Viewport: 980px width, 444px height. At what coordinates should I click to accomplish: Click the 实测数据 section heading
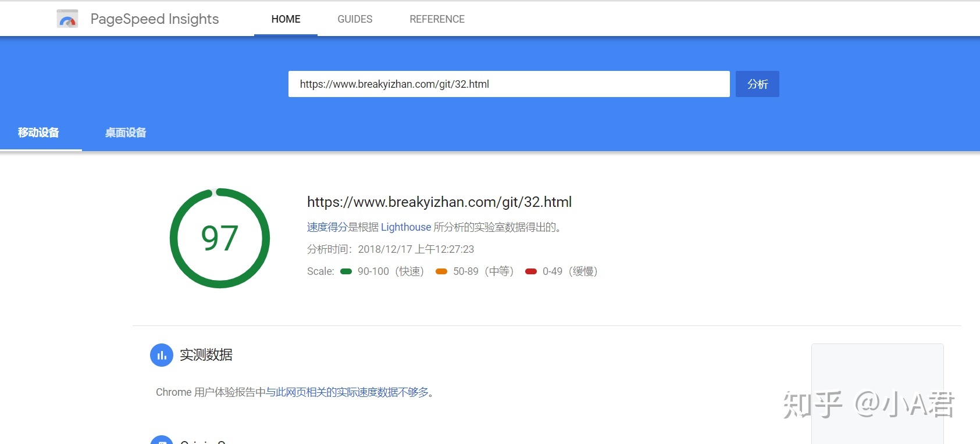click(x=206, y=355)
